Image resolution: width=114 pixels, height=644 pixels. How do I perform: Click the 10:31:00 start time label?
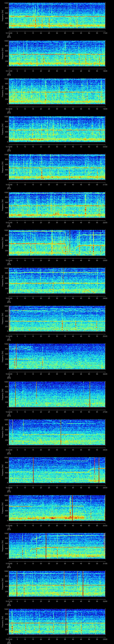[x=9, y=601]
